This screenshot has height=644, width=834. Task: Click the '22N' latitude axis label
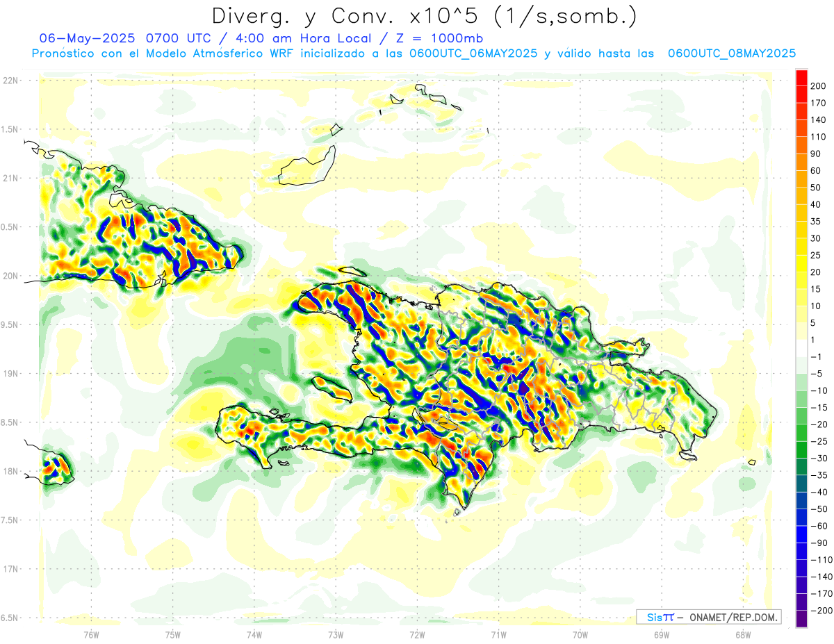(x=10, y=81)
